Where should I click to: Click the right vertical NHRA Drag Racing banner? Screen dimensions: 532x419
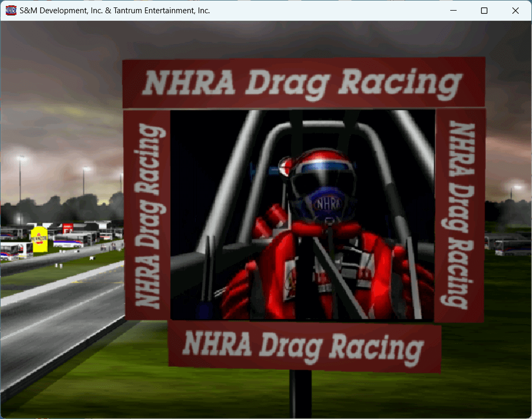coord(460,215)
